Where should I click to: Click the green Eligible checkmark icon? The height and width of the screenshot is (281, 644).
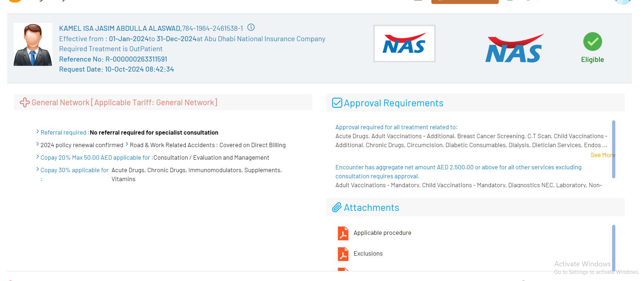(592, 42)
